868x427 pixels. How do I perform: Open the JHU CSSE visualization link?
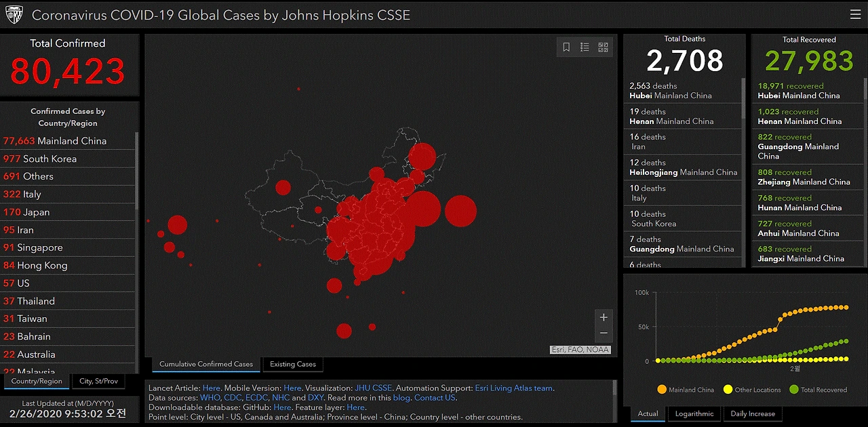click(373, 388)
